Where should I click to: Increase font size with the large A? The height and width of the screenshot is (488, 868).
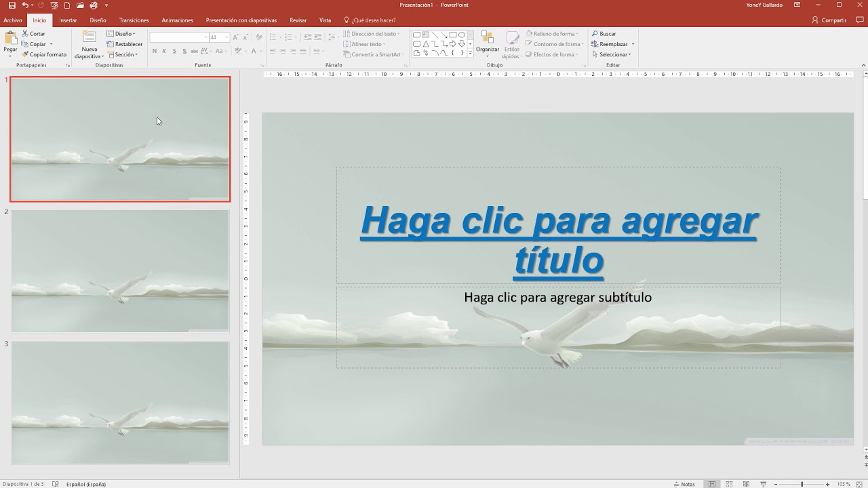pos(236,37)
